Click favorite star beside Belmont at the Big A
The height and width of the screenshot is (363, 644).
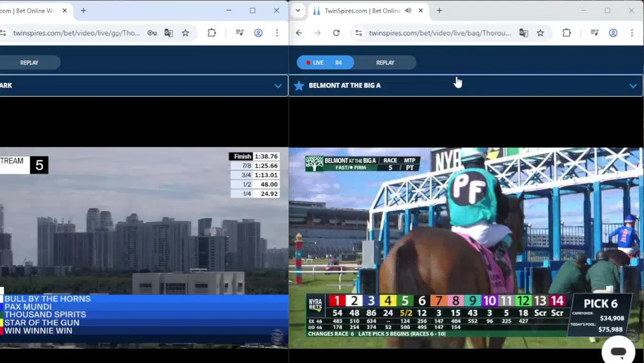(x=299, y=86)
